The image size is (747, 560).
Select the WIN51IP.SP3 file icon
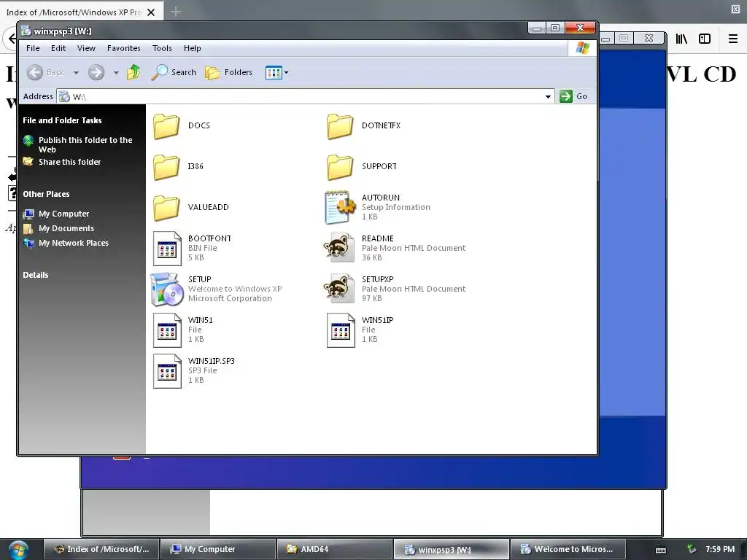tap(167, 371)
